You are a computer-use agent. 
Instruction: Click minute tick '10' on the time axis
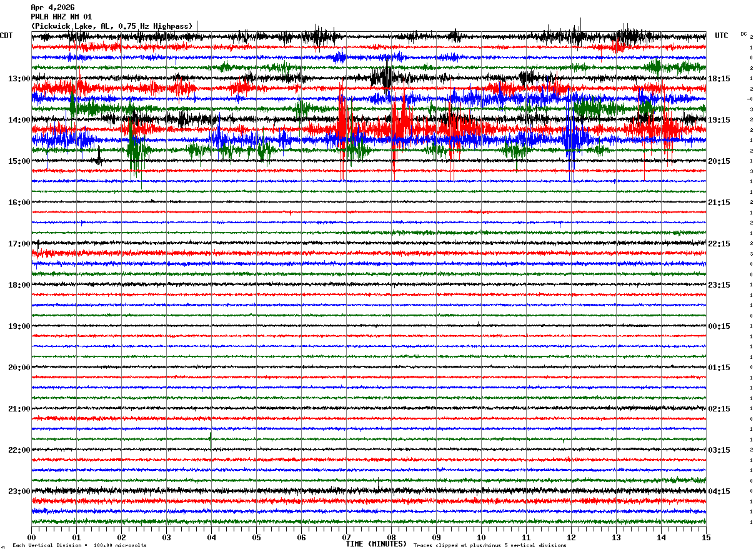(481, 537)
